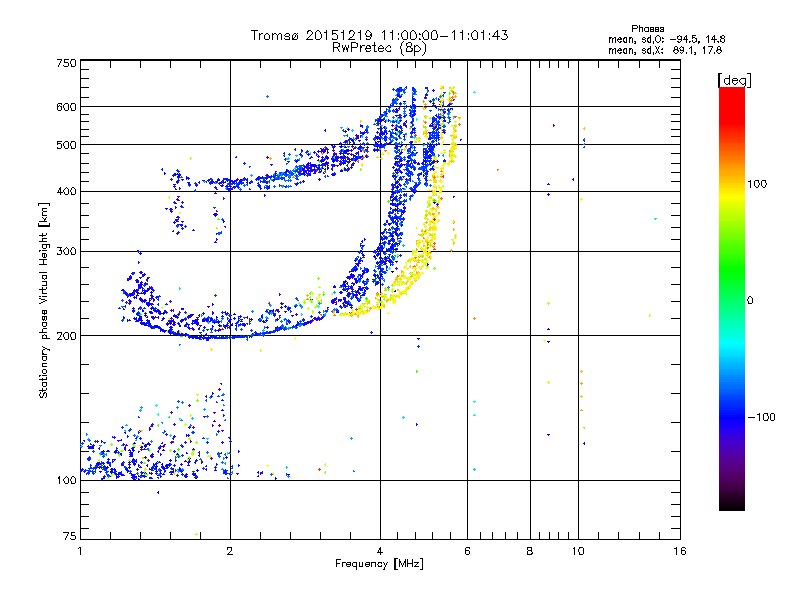Click the y-axis tick label '75'
The height and width of the screenshot is (600, 800).
tap(70, 536)
